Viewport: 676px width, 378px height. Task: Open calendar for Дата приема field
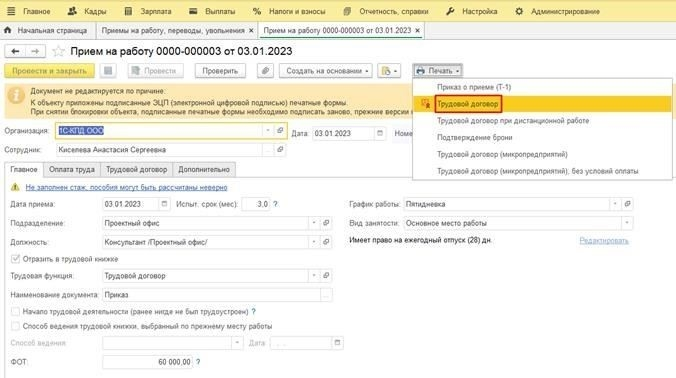[x=164, y=204]
